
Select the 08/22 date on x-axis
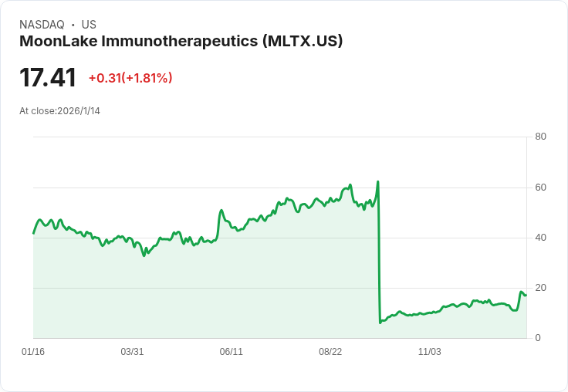tap(330, 352)
